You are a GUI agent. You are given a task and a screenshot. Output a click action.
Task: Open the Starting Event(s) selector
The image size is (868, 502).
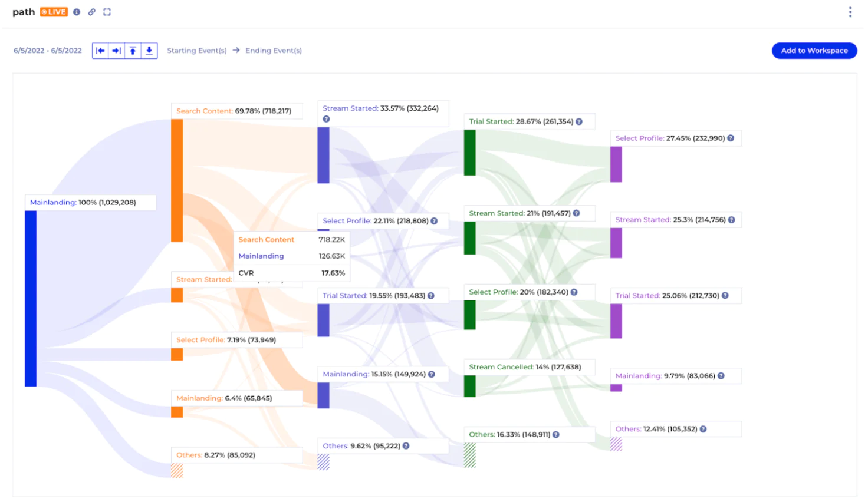coord(197,51)
